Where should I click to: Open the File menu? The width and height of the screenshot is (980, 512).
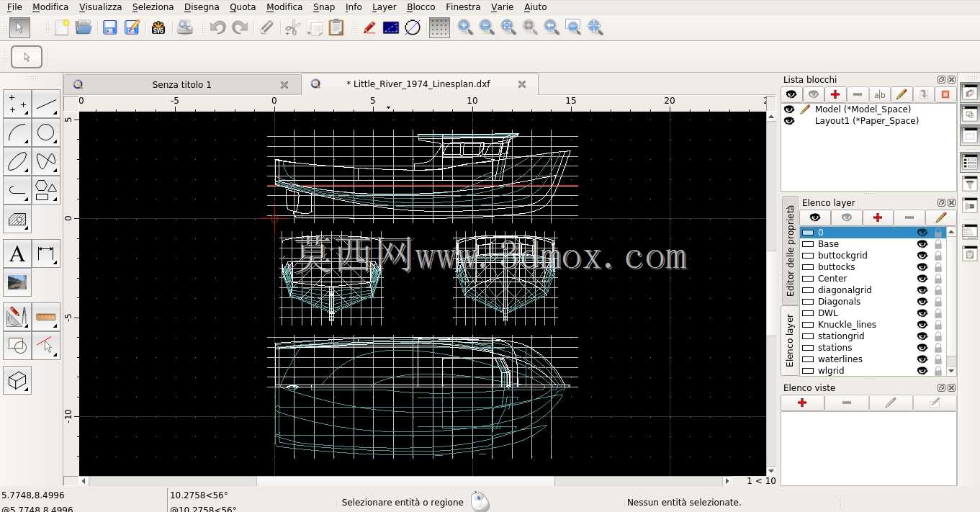pyautogui.click(x=14, y=6)
